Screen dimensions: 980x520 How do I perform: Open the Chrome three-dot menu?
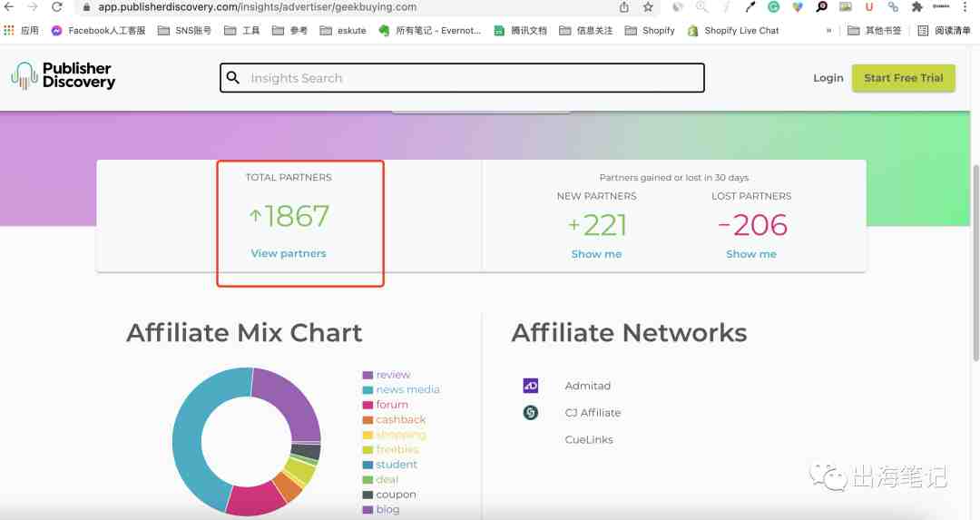[965, 7]
